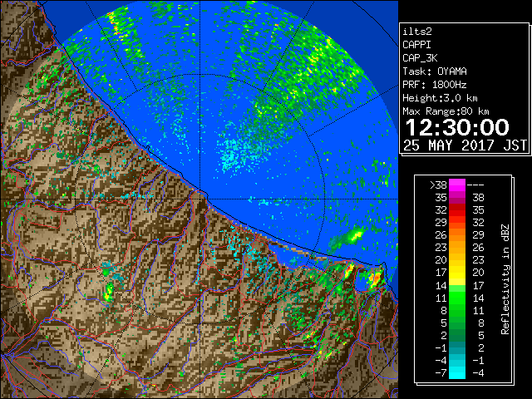Image resolution: width=532 pixels, height=399 pixels.
Task: Click the cyan -7 dBZ color swatch
Action: tap(457, 372)
